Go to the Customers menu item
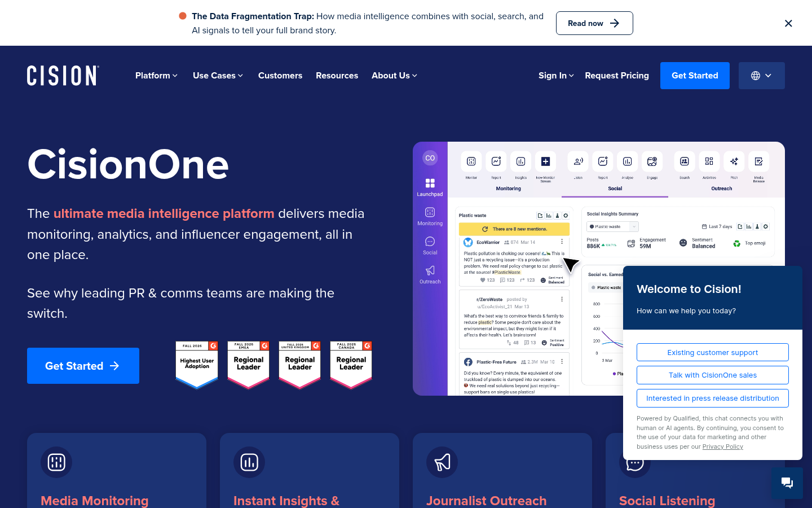 (280, 76)
